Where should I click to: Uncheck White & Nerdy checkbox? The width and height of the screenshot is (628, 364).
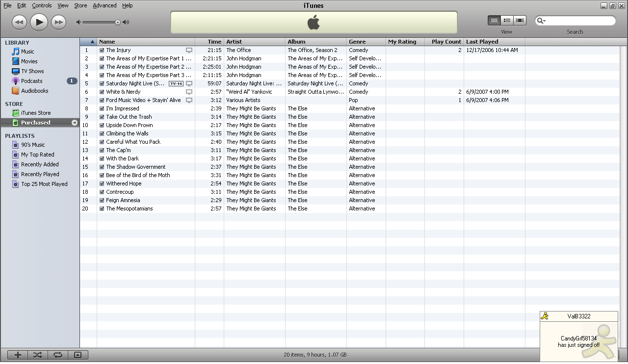(x=102, y=92)
